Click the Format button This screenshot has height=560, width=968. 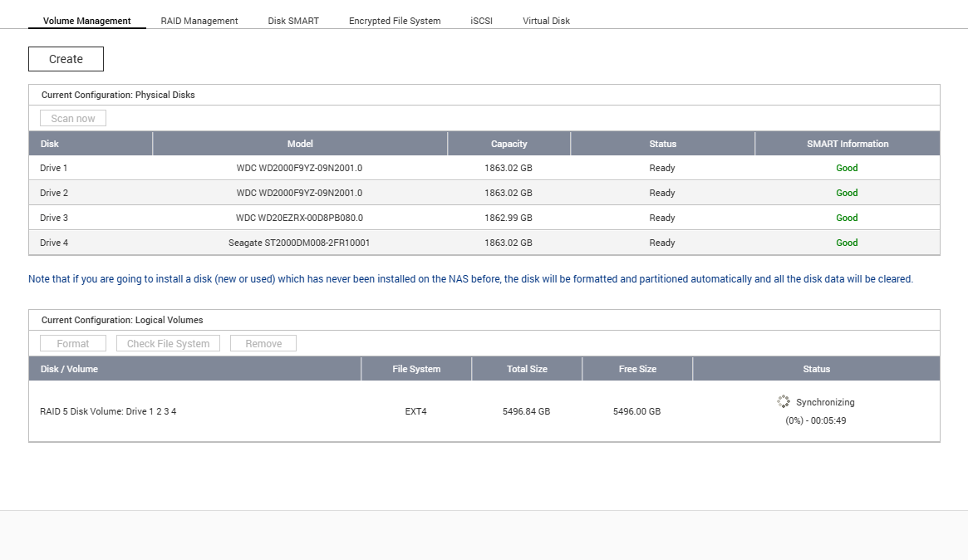pyautogui.click(x=73, y=344)
